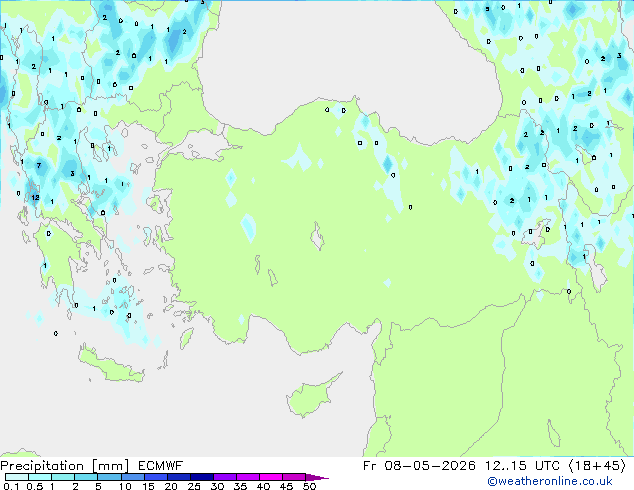
Task: Click the 'ECMWF' model label
Action: (x=161, y=466)
